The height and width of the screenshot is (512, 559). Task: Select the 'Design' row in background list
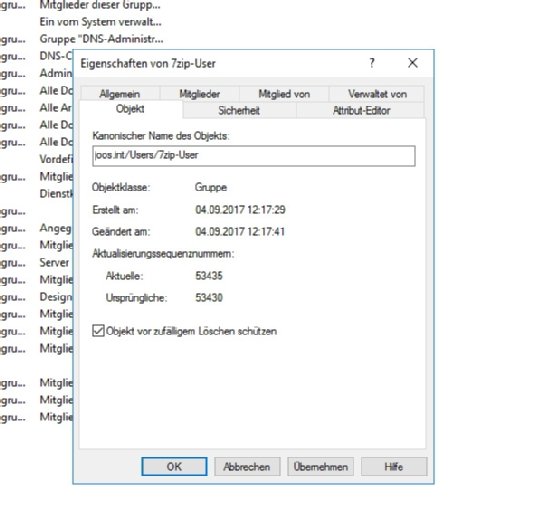point(56,297)
